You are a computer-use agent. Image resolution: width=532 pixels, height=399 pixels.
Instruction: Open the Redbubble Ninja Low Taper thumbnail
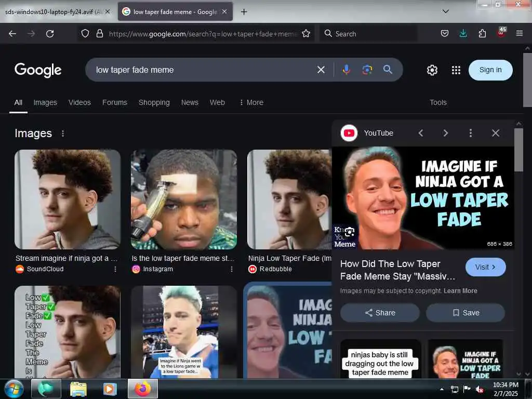point(289,199)
